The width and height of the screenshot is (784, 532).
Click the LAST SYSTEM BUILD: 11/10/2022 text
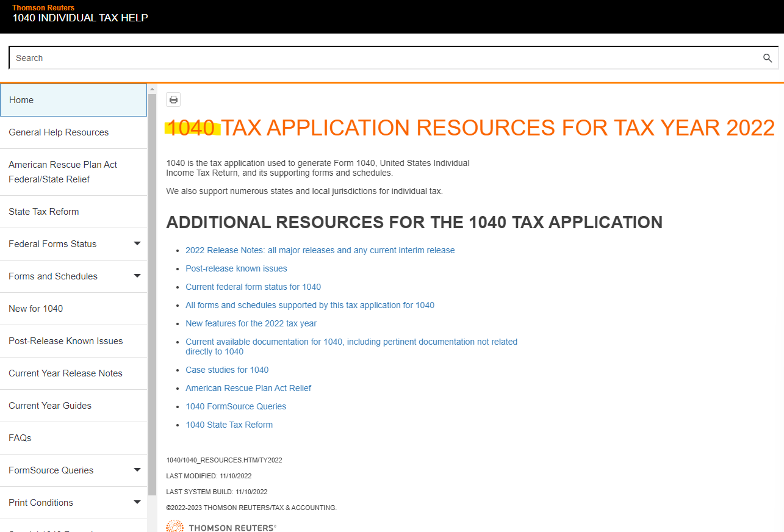click(217, 492)
